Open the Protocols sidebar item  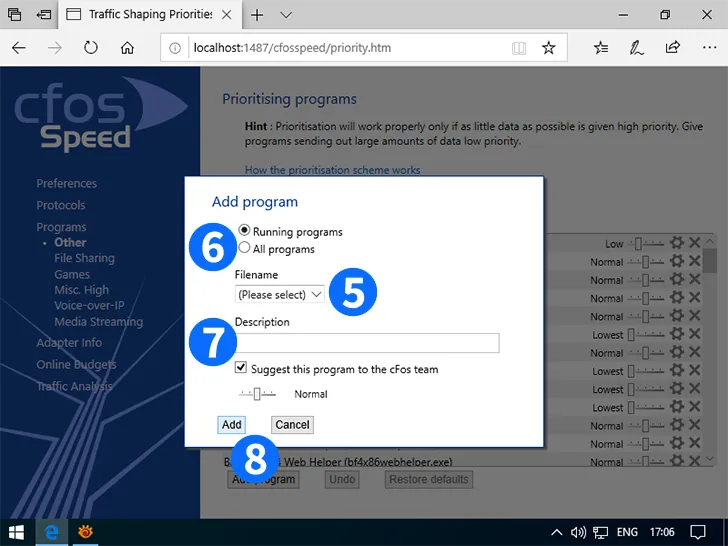(61, 205)
